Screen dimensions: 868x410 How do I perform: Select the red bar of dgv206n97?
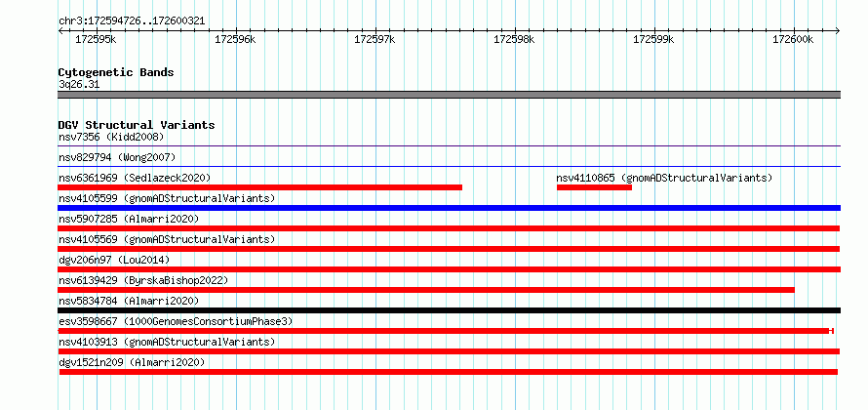click(x=449, y=269)
